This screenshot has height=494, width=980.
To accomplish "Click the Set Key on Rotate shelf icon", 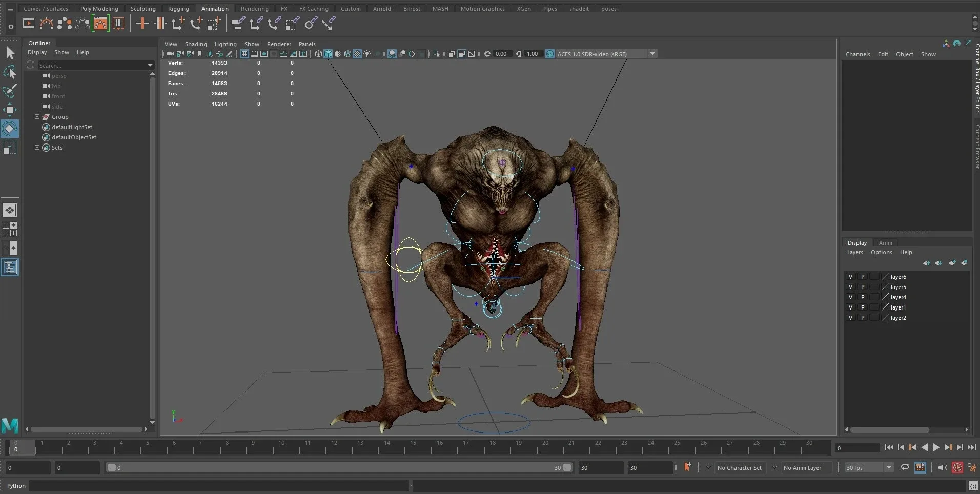I will coord(196,23).
